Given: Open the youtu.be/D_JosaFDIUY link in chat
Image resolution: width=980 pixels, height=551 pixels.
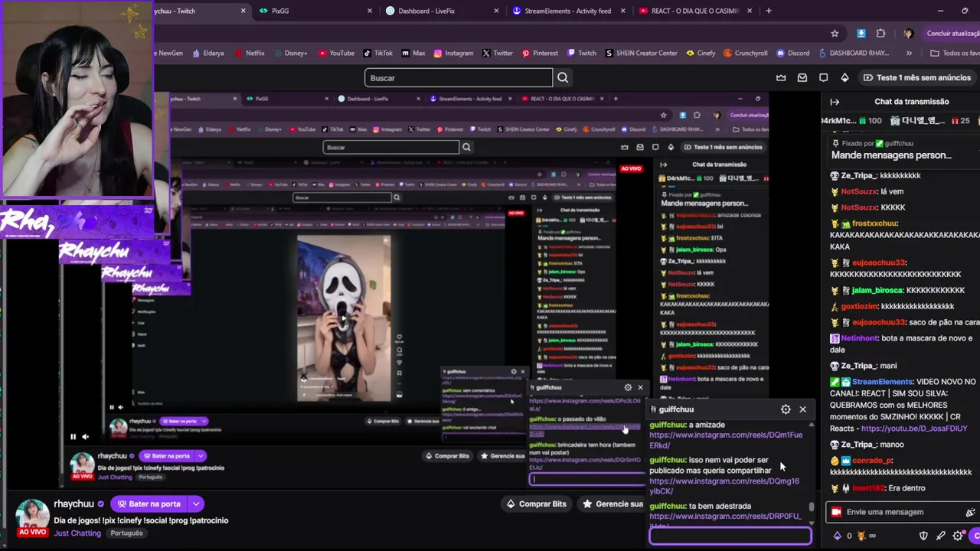Looking at the screenshot, I should click(914, 429).
